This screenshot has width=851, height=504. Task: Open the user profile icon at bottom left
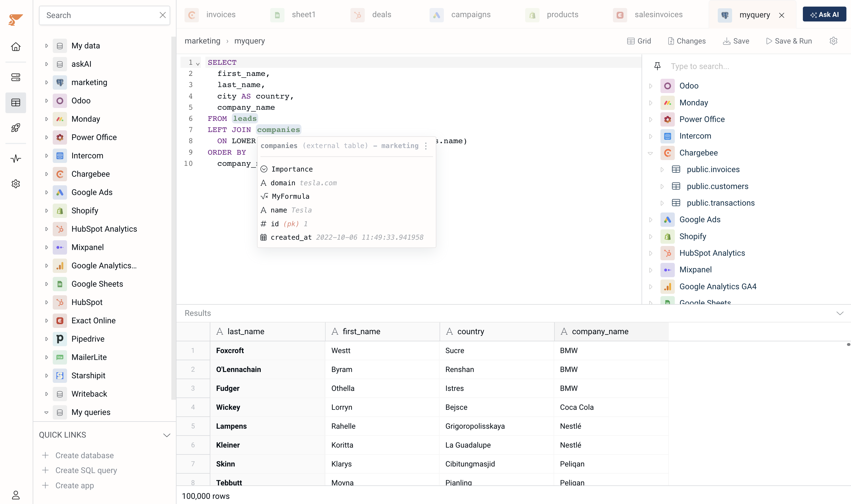[x=16, y=495]
